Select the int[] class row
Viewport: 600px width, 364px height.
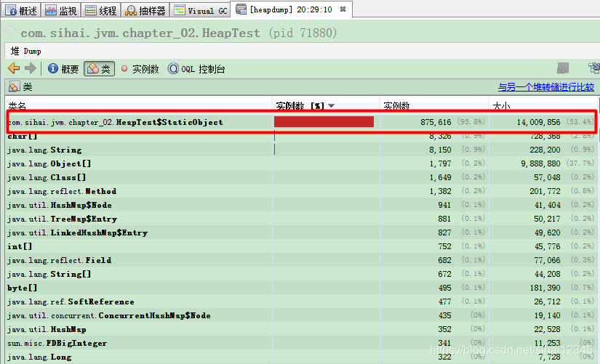click(x=302, y=246)
